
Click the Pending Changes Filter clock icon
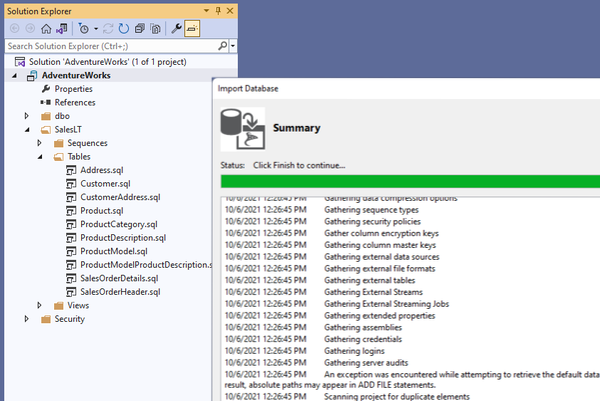coord(83,28)
